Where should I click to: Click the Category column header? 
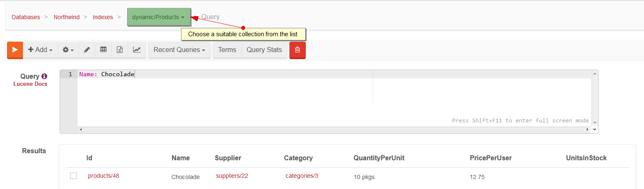click(299, 158)
